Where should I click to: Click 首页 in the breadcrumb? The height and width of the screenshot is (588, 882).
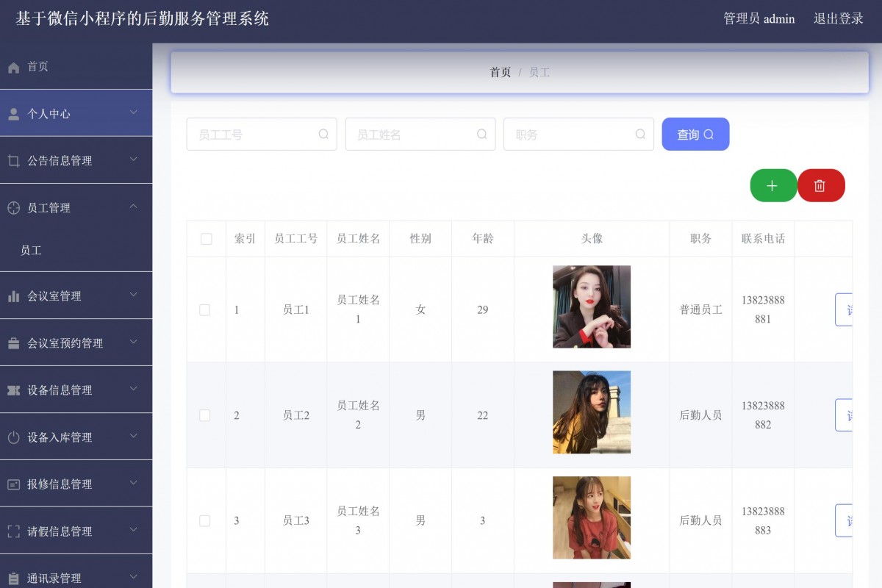pos(501,72)
